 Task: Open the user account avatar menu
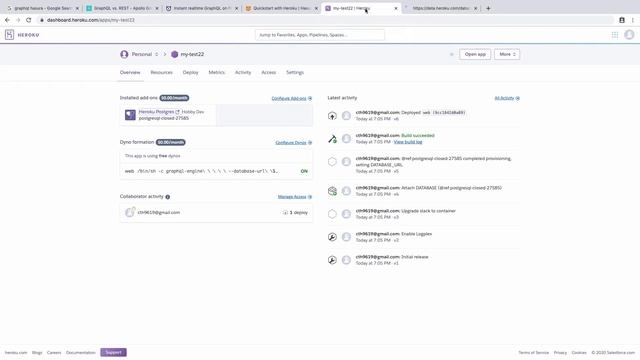[629, 35]
